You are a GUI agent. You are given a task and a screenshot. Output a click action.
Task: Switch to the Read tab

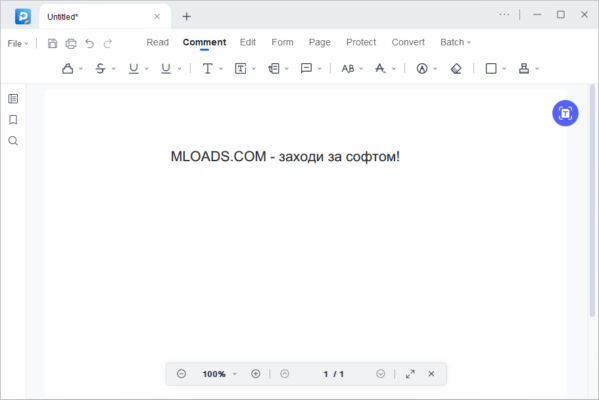tap(157, 42)
